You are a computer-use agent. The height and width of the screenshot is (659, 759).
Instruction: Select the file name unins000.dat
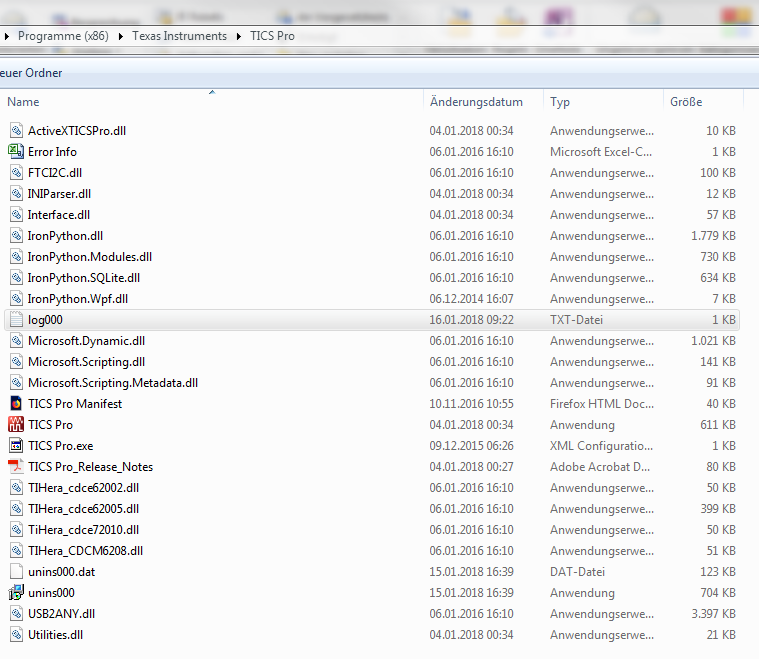tap(61, 572)
